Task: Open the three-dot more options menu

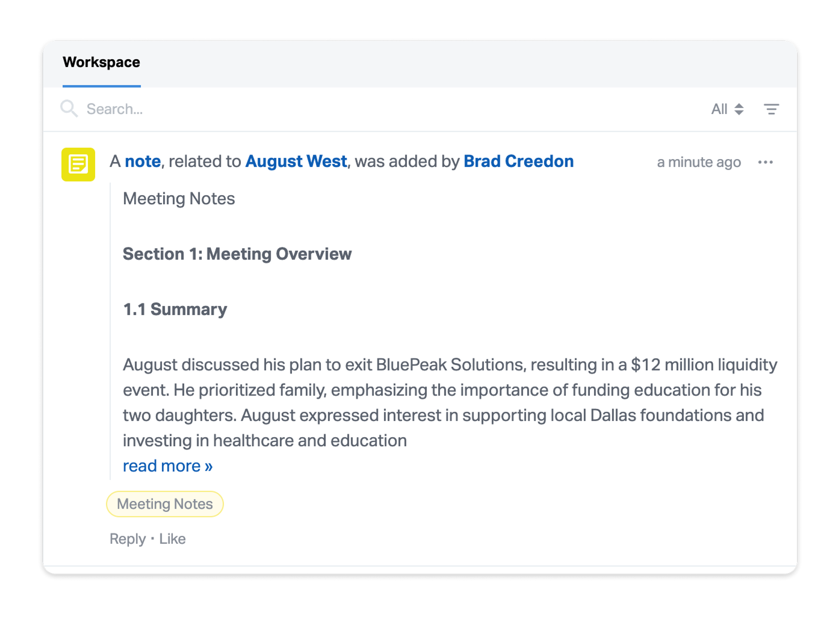Action: [765, 162]
